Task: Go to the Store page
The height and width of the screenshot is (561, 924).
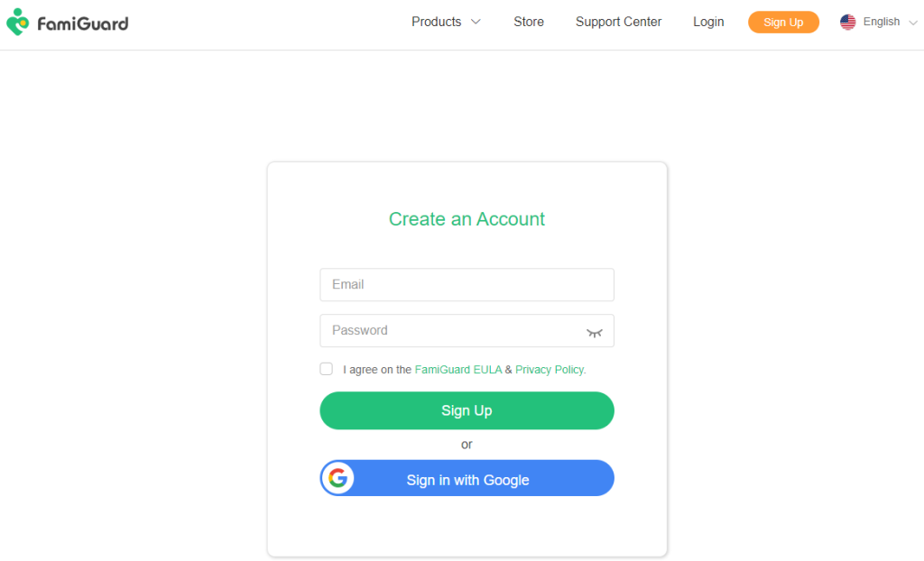Action: click(529, 22)
